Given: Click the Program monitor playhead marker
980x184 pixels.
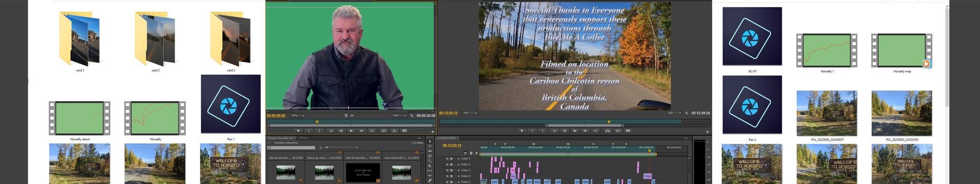Looking at the screenshot, I should click(x=609, y=122).
